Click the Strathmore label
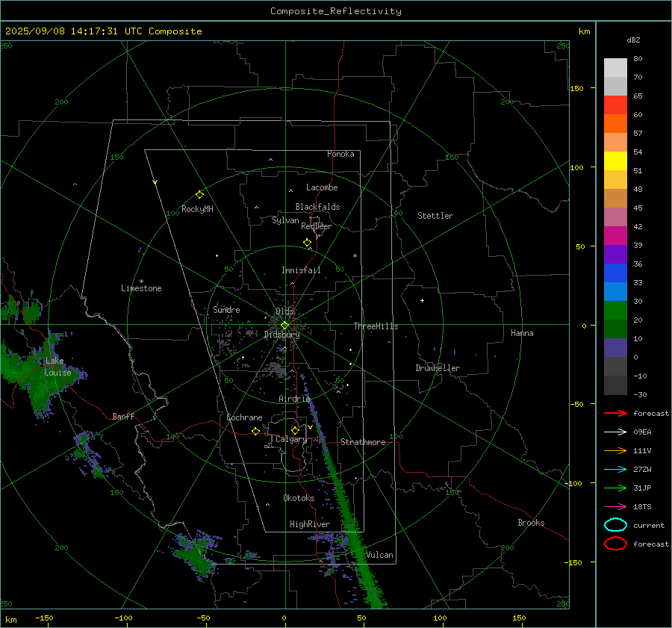 click(x=363, y=442)
